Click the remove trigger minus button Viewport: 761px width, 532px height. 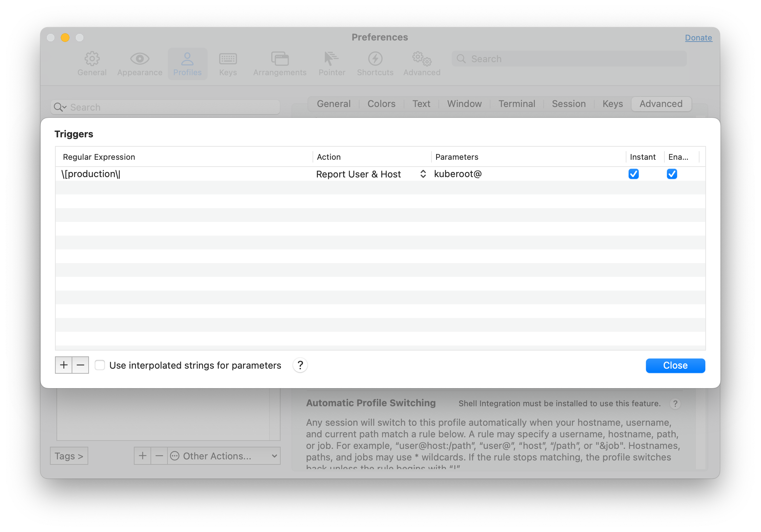tap(80, 365)
